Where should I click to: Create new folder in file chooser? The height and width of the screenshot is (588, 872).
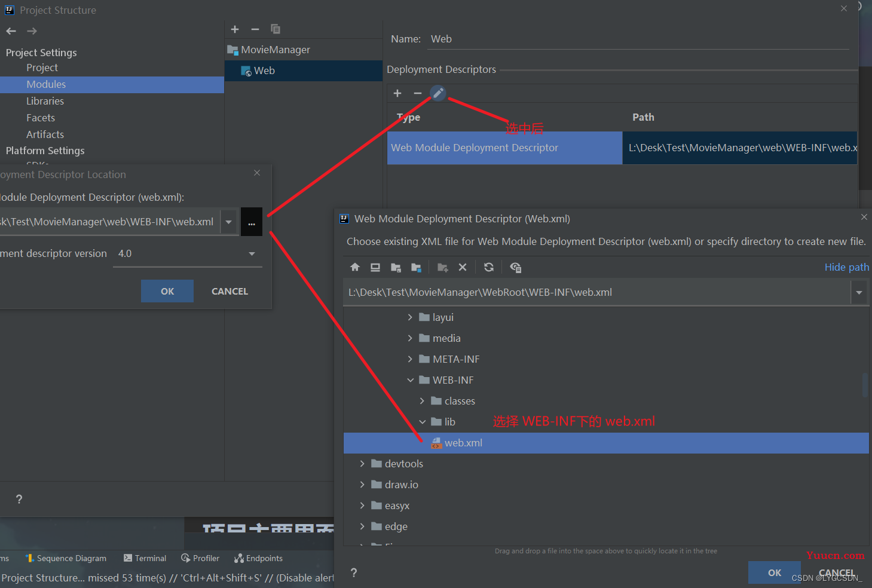[442, 267]
